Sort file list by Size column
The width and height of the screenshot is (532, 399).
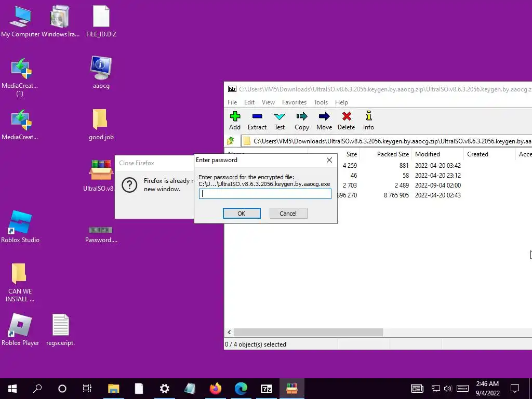click(352, 154)
